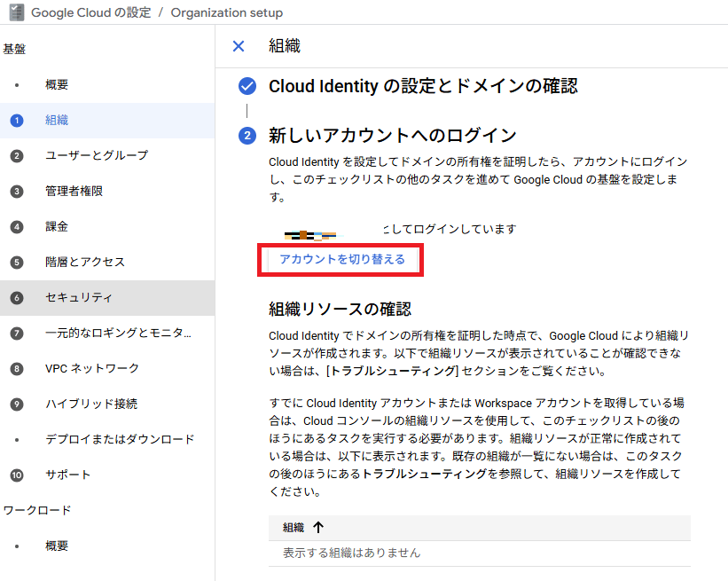The height and width of the screenshot is (581, 728).
Task: Click step number 8 badge beside VPC ネットワーク
Action: tap(17, 369)
